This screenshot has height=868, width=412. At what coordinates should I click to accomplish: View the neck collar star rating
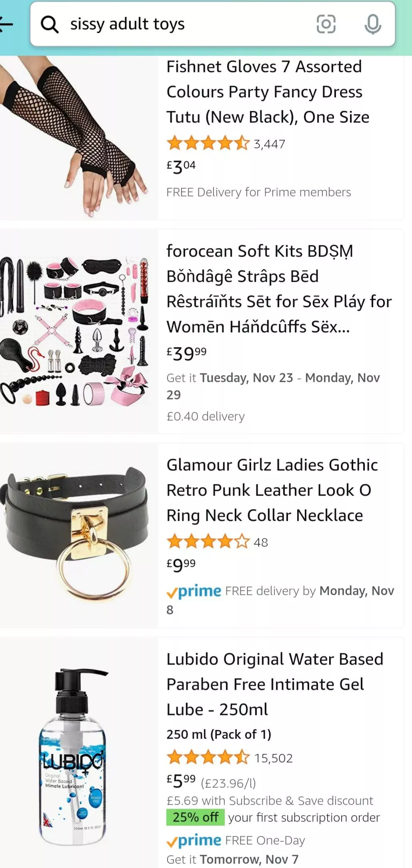pos(208,542)
